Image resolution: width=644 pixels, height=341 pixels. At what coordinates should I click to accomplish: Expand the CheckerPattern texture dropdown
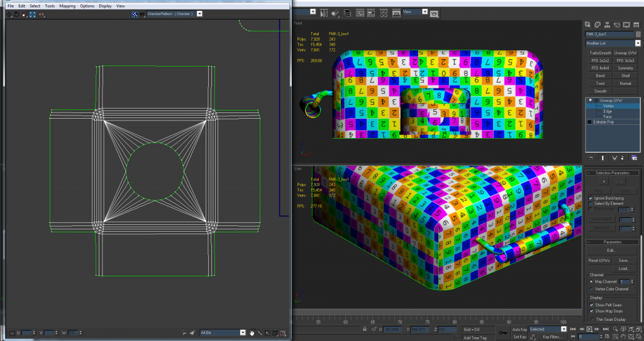[x=199, y=13]
